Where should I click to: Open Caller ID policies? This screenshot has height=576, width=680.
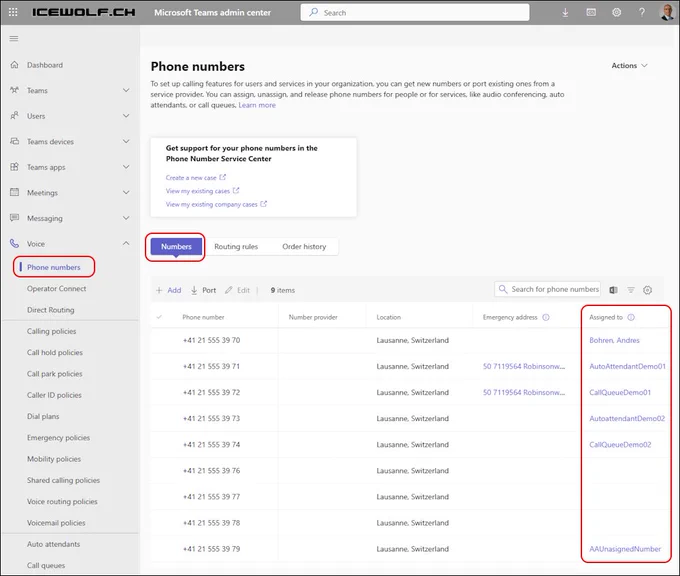(x=54, y=395)
